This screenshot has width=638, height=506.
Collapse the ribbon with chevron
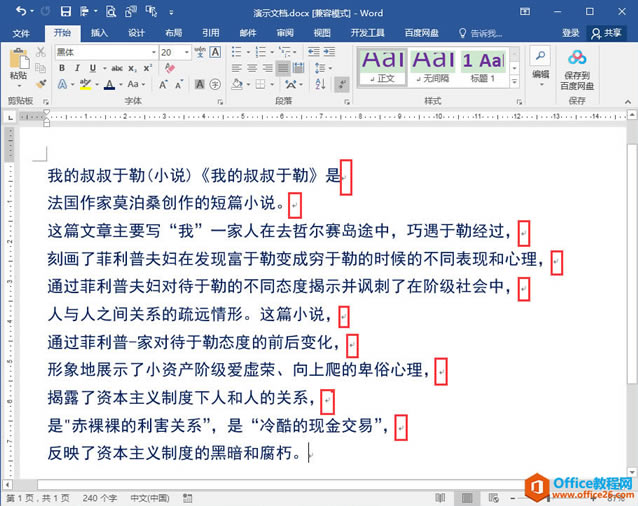pyautogui.click(x=628, y=102)
